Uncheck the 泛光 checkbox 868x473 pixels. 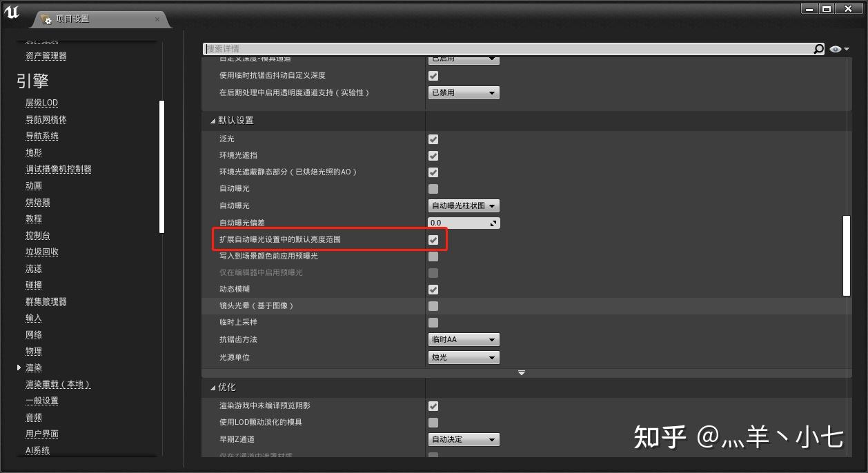pos(433,139)
